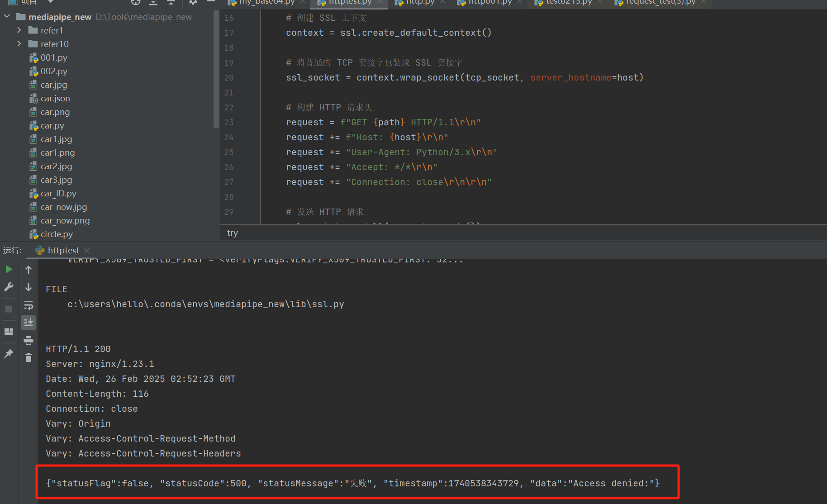Click the project tree vertical scrollbar
This screenshot has height=504, width=827.
pos(216,68)
